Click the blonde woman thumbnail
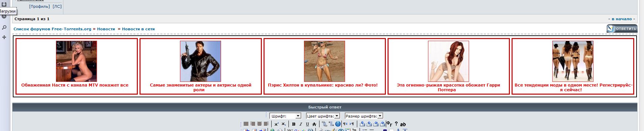The height and width of the screenshot is (131, 644). pyautogui.click(x=76, y=61)
